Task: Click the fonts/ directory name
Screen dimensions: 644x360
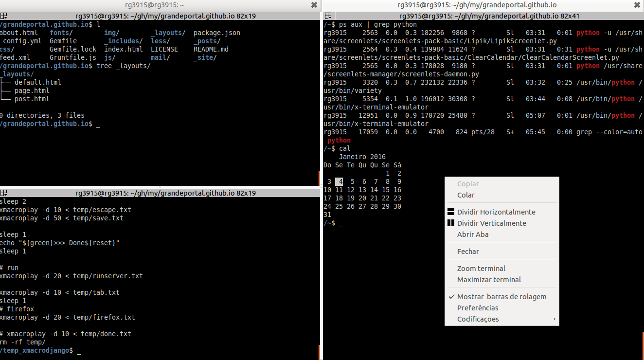Action: pos(61,33)
